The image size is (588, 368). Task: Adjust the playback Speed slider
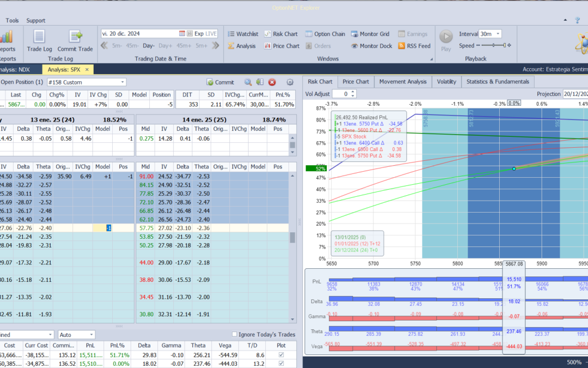tap(493, 45)
